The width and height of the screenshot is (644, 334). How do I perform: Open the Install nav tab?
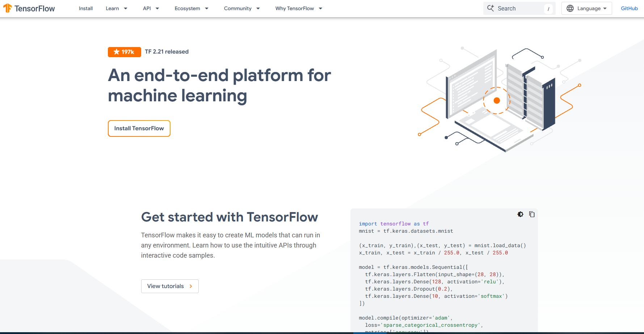click(x=86, y=8)
